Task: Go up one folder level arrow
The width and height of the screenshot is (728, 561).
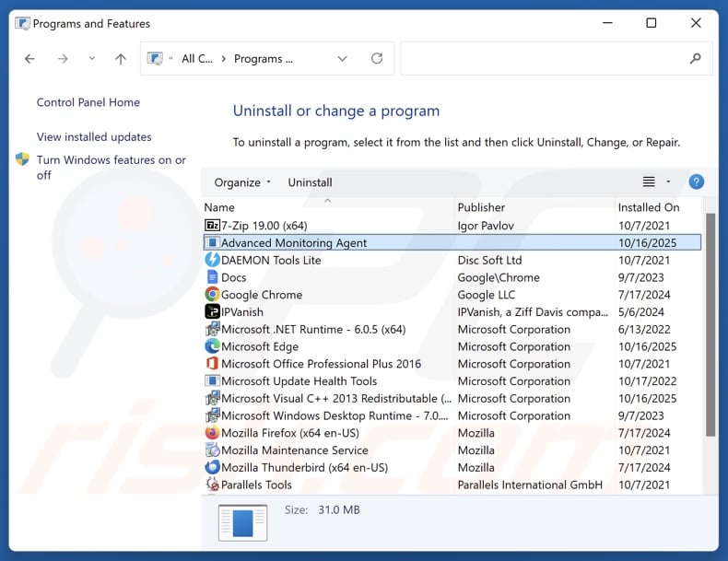Action: (121, 59)
